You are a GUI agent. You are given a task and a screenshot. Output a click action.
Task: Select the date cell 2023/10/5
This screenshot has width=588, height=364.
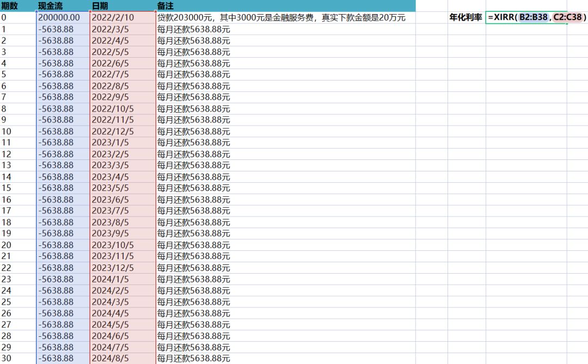(x=123, y=245)
